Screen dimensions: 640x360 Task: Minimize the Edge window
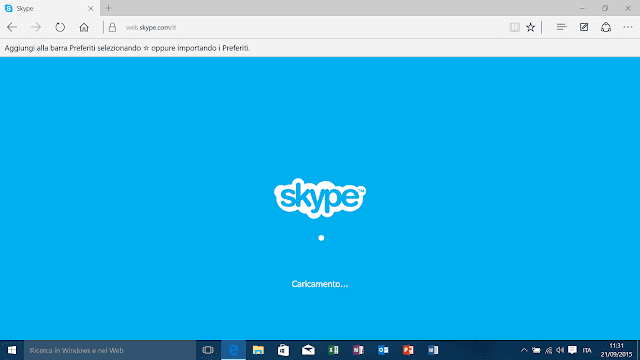tap(582, 8)
